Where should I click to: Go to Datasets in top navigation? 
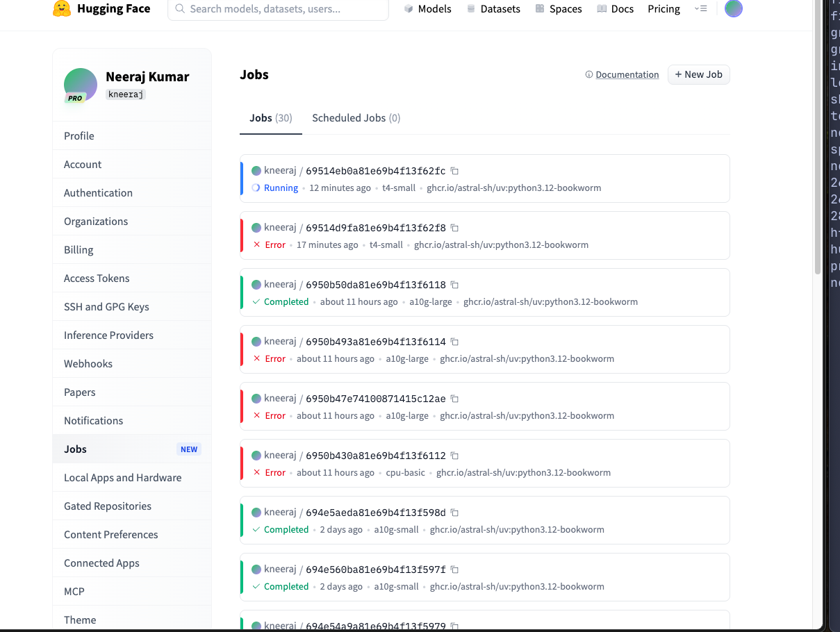(x=493, y=9)
